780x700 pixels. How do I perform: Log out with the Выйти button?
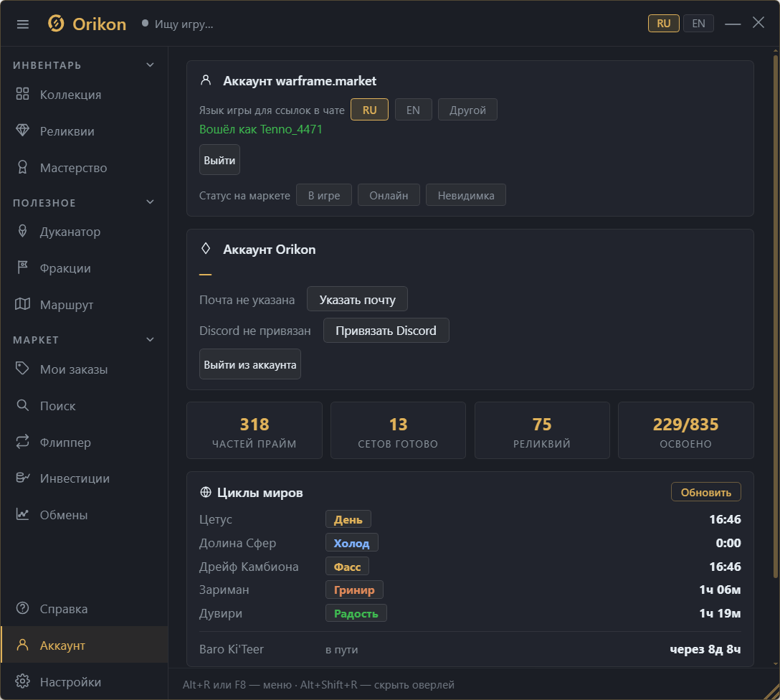[x=219, y=160]
